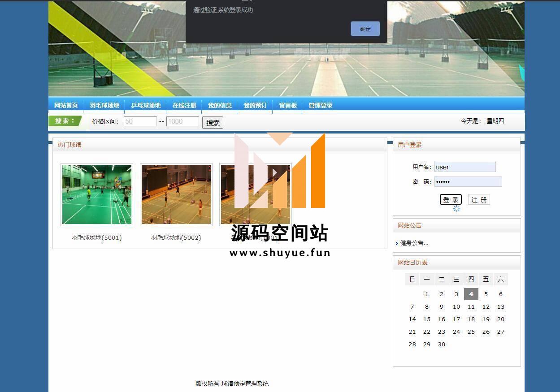This screenshot has height=392, width=560.
Task: Focus the minimum price field showing 50
Action: 140,121
